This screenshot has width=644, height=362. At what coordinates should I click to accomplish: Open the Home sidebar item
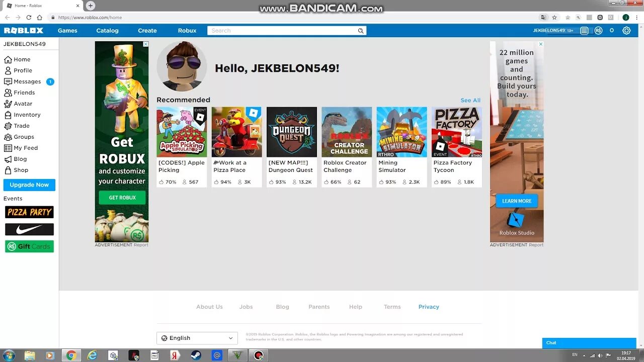point(18,59)
